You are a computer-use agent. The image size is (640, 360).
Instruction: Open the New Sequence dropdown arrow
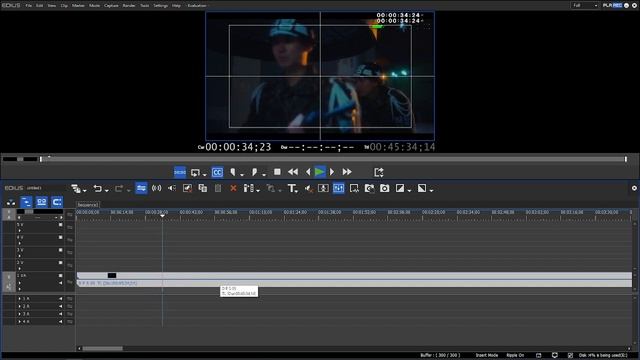pos(84,190)
